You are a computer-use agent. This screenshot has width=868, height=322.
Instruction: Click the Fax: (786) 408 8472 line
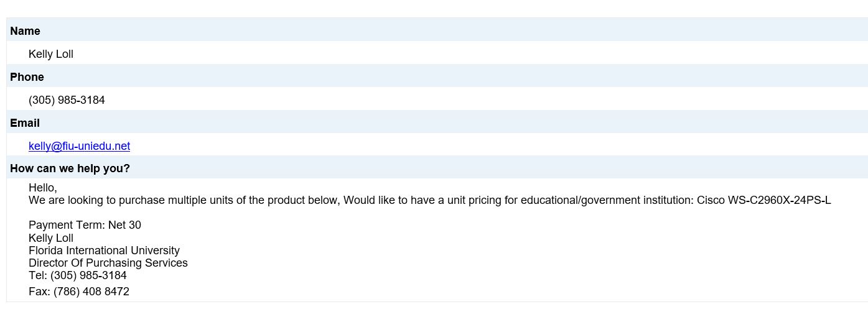79,292
